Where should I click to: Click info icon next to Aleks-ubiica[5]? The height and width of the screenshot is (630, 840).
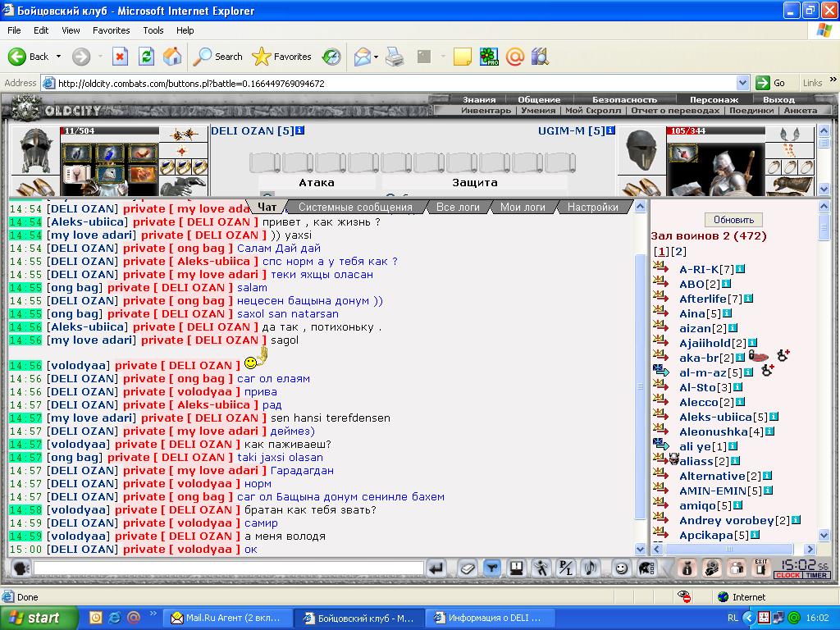coord(774,416)
